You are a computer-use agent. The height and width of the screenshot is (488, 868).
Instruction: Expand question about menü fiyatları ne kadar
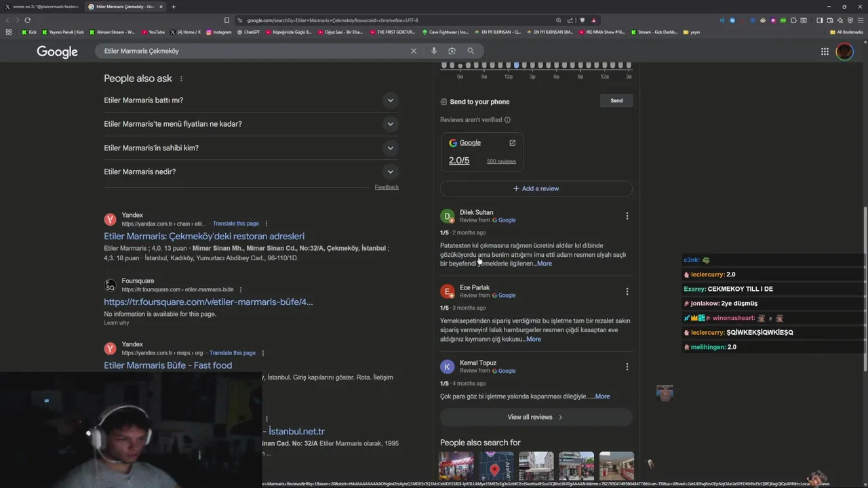[x=251, y=124]
